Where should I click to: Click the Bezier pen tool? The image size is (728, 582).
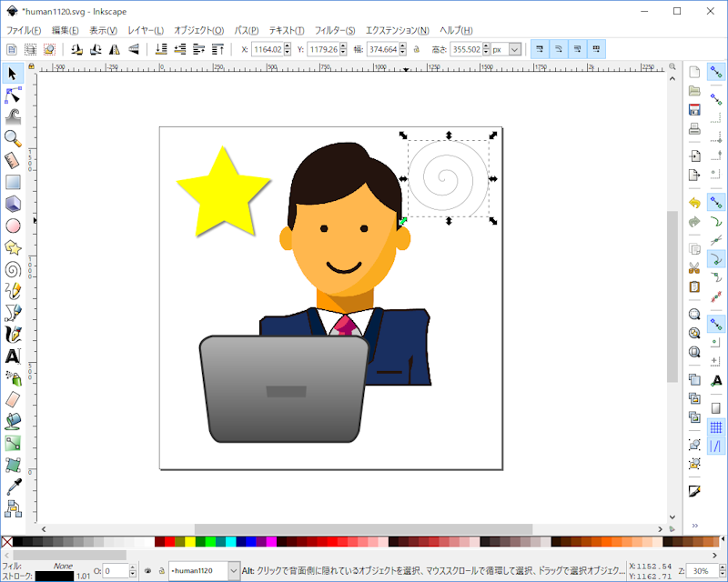point(13,313)
